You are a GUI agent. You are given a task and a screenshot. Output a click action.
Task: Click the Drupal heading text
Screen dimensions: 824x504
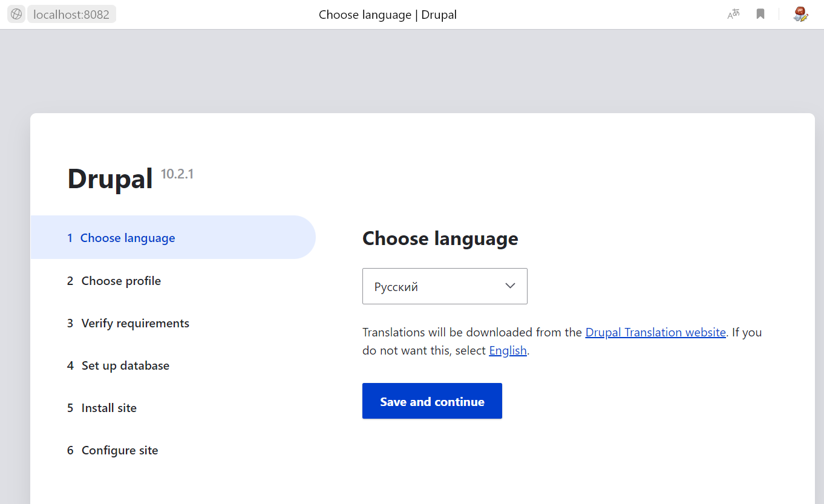click(110, 179)
